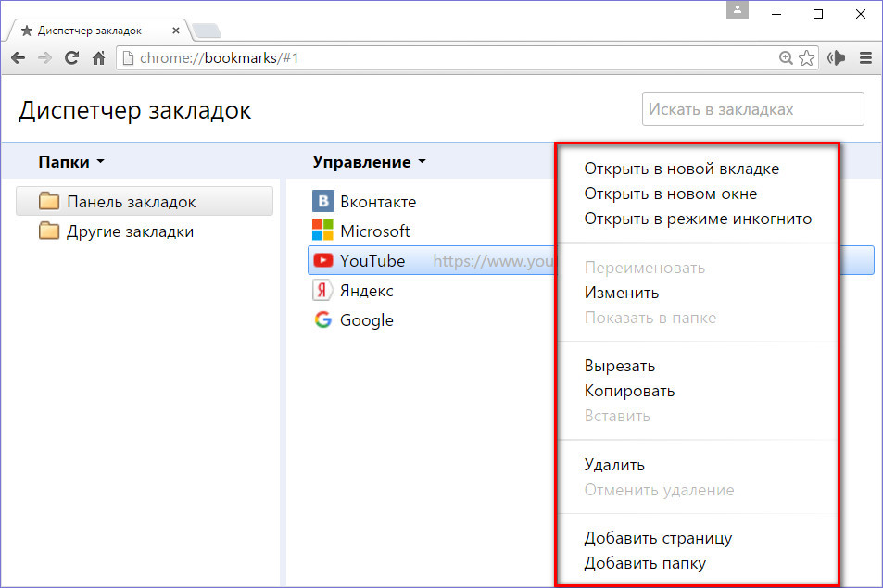Click the browser Forward arrow
The height and width of the screenshot is (588, 883).
[x=44, y=58]
